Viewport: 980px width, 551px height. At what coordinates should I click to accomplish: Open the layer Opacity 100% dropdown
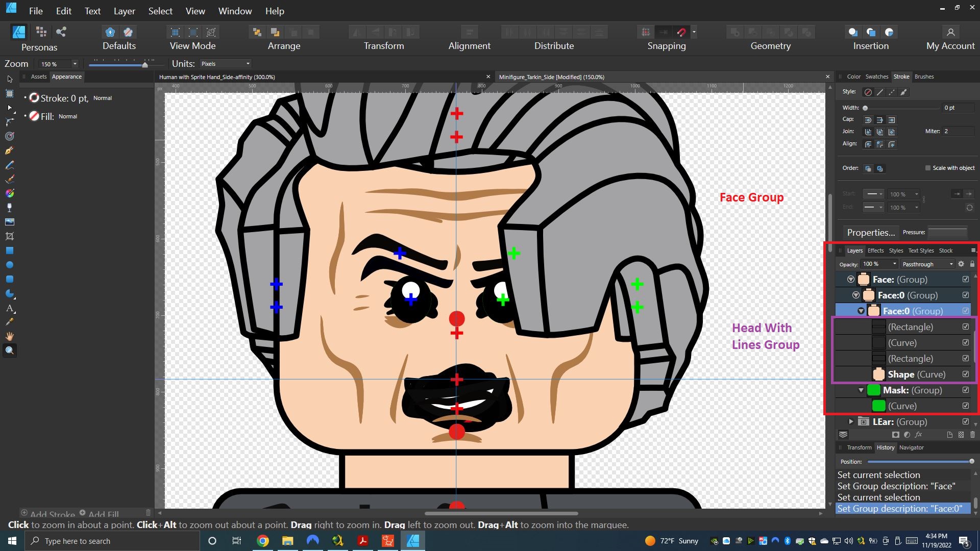coord(894,264)
